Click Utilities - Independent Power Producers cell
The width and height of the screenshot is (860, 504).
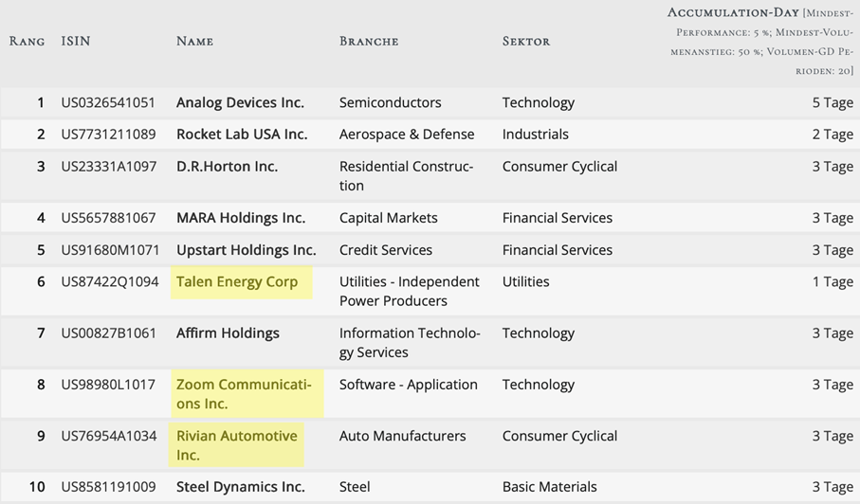point(410,291)
